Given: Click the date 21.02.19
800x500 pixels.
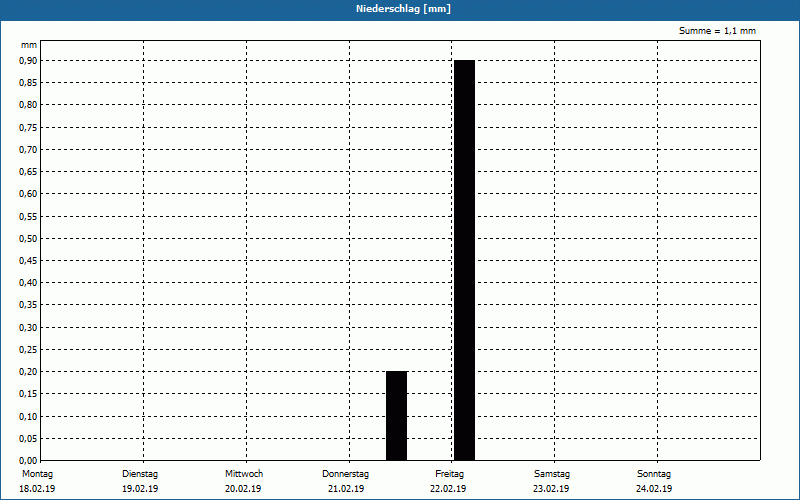Looking at the screenshot, I should click(x=346, y=489).
